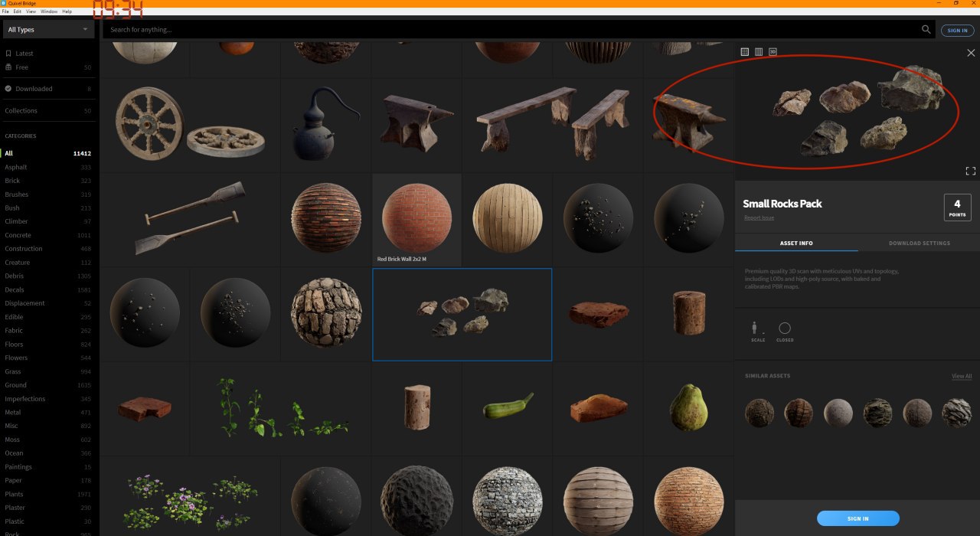
Task: Select the Displacement category
Action: coord(48,303)
